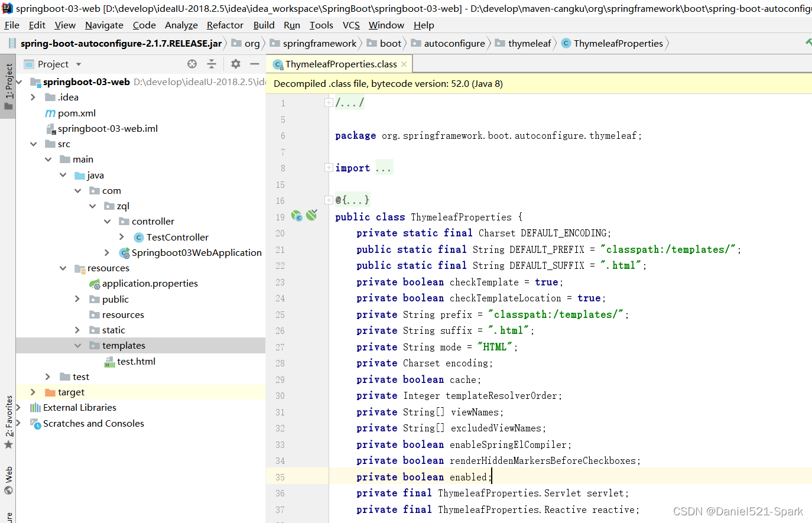812x523 pixels.
Task: Click the pom.xml Maven file icon
Action: [50, 113]
